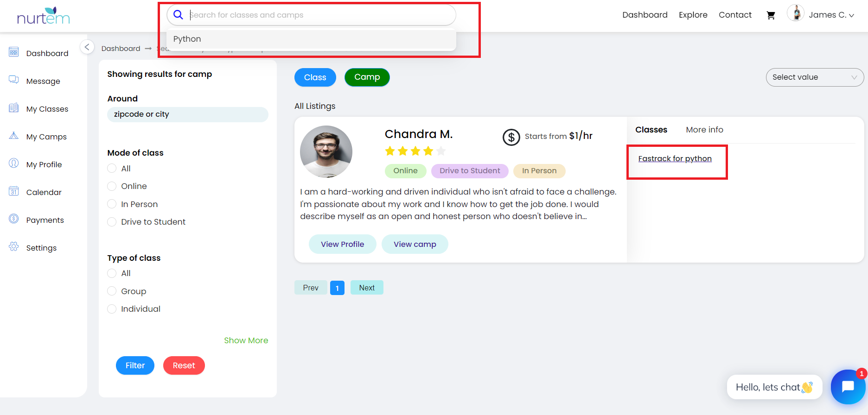Open the shopping cart icon

[771, 15]
